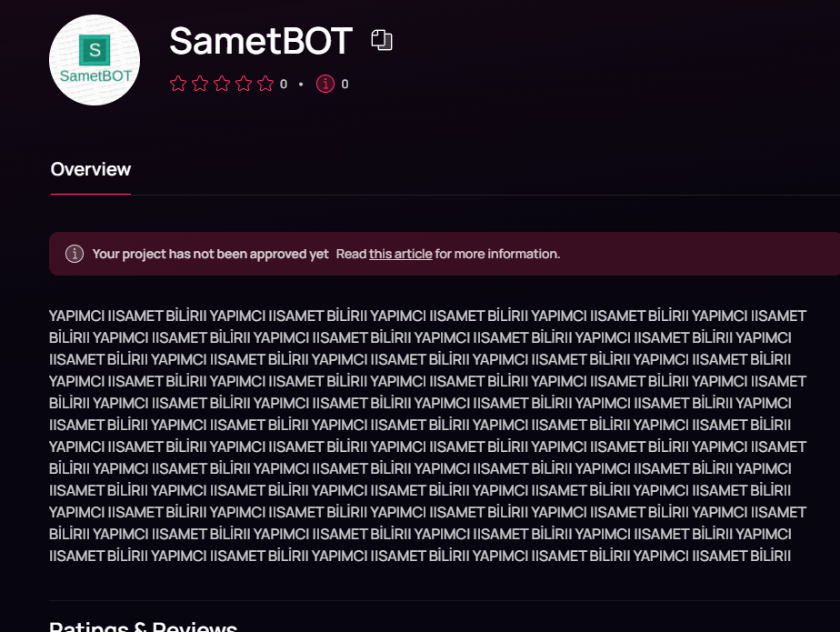This screenshot has width=840, height=632.
Task: Click the red circled info icon beside the stars
Action: pos(325,84)
